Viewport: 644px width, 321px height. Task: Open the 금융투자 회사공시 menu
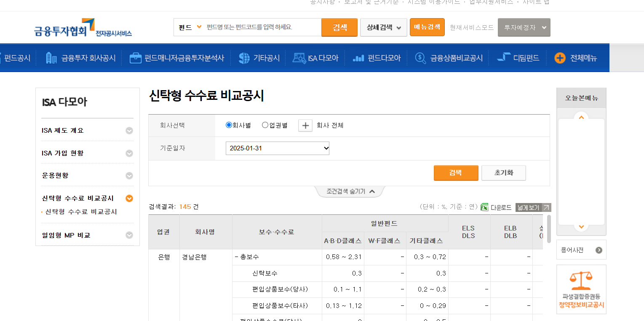(88, 58)
